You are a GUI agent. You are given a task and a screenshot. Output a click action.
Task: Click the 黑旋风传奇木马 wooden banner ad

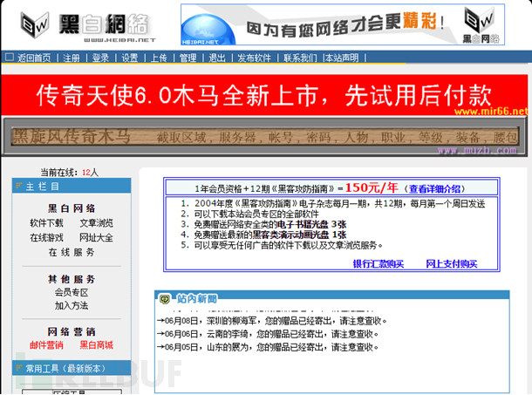click(x=264, y=136)
